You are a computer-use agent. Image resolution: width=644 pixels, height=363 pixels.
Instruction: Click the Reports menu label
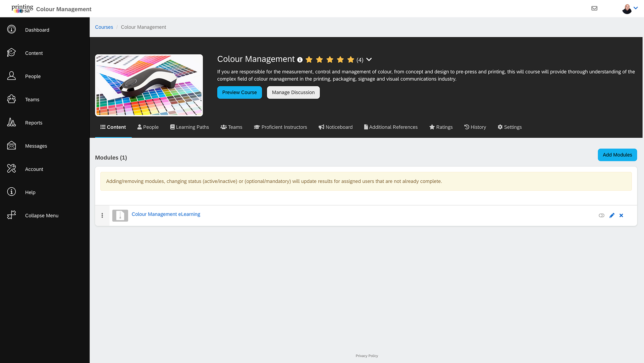(34, 123)
